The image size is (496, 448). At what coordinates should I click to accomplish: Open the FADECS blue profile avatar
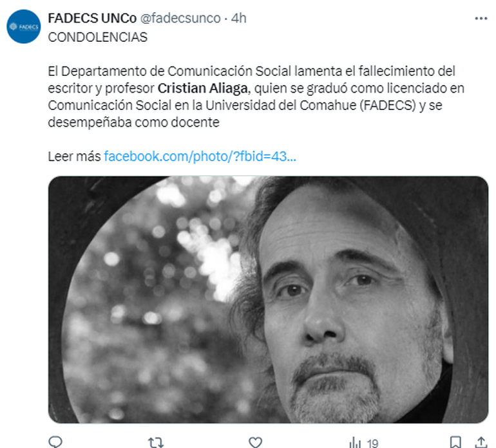(24, 26)
